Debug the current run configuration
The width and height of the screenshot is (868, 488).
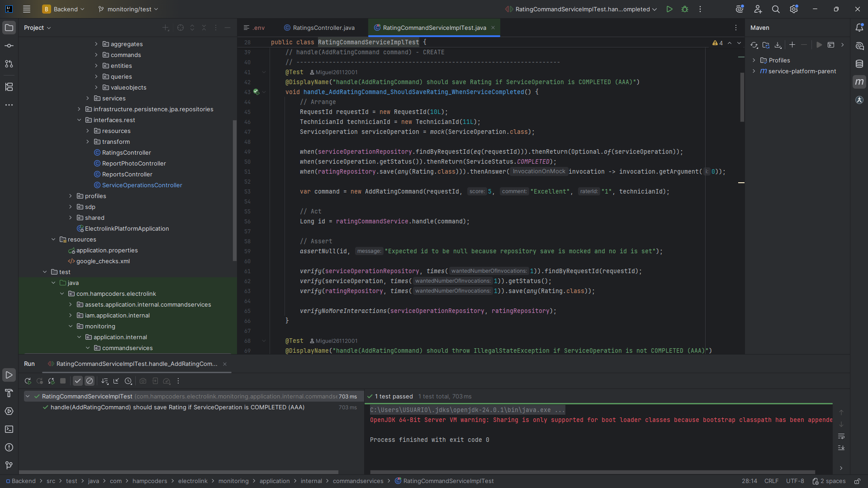coord(685,9)
